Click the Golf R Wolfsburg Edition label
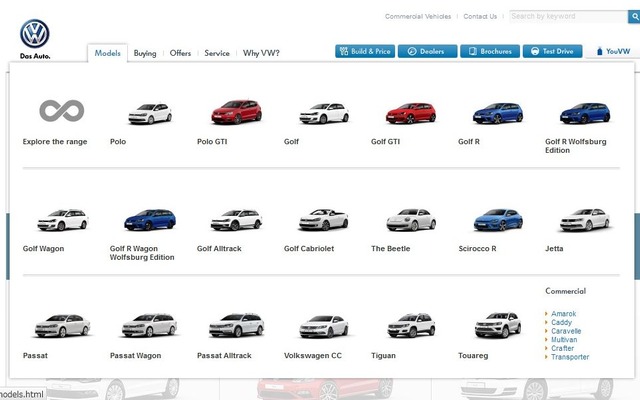This screenshot has width=640, height=400. [x=576, y=146]
